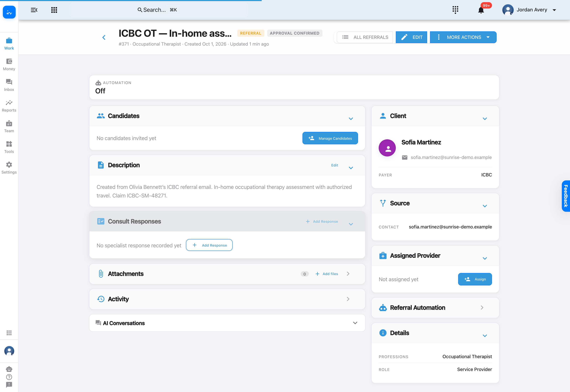Click the Search field
The width and height of the screenshot is (570, 392).
(x=159, y=10)
